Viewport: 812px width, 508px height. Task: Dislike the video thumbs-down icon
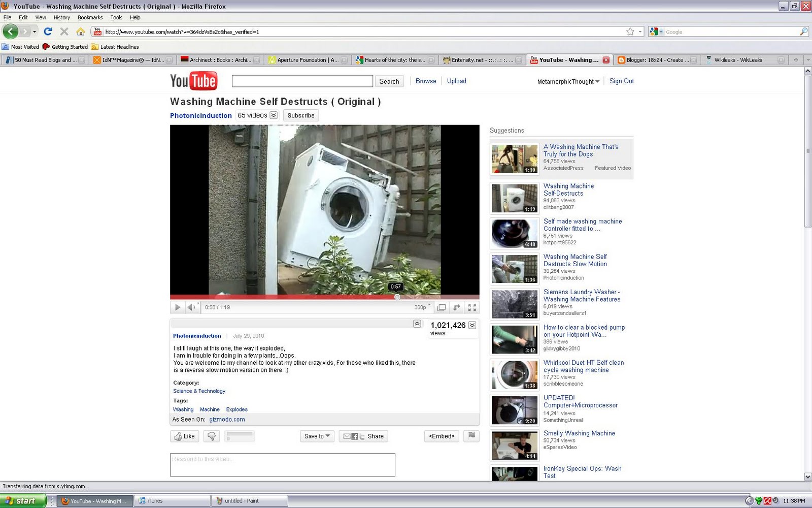tap(212, 436)
